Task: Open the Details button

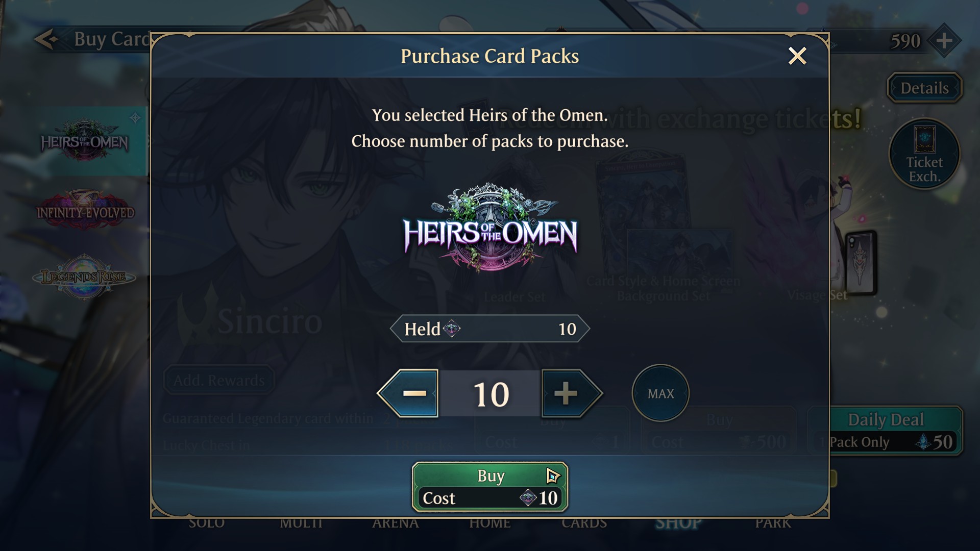Action: [x=924, y=88]
